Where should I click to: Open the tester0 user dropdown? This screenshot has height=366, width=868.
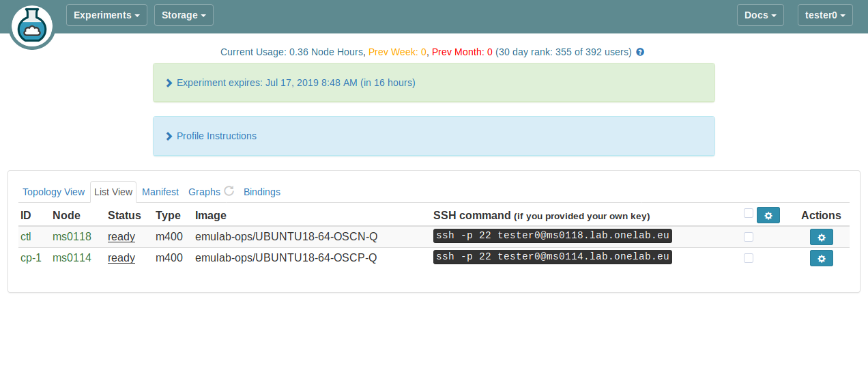[824, 15]
